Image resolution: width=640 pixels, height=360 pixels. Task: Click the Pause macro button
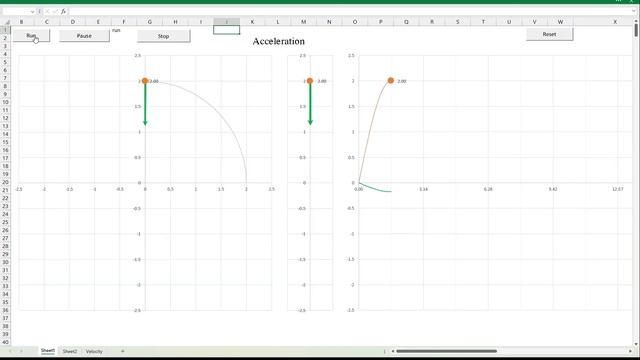[84, 36]
